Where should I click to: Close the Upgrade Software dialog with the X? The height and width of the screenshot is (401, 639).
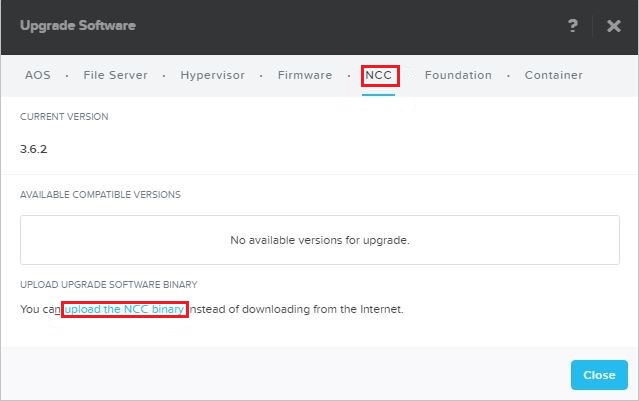click(x=614, y=26)
